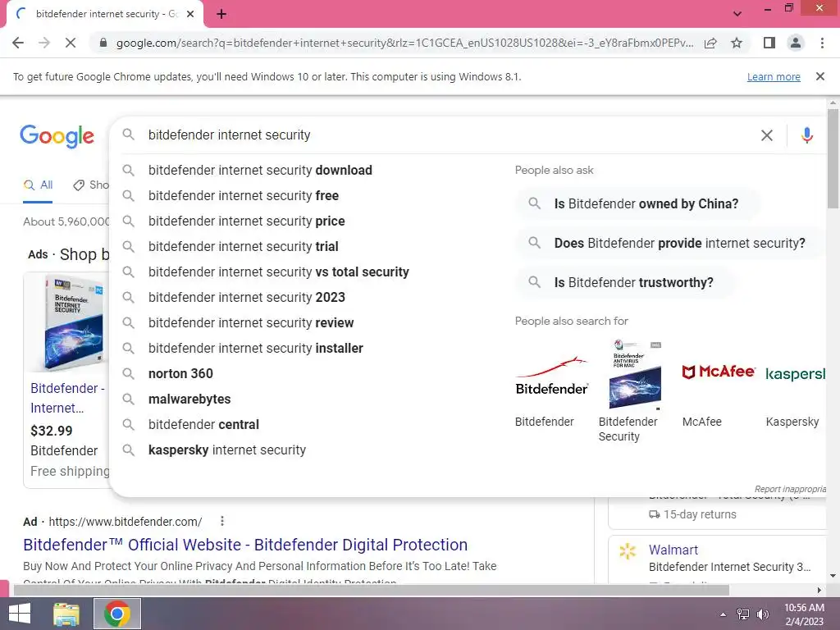Select suggestion bitdefender internet security price
The height and width of the screenshot is (630, 840).
click(x=246, y=221)
